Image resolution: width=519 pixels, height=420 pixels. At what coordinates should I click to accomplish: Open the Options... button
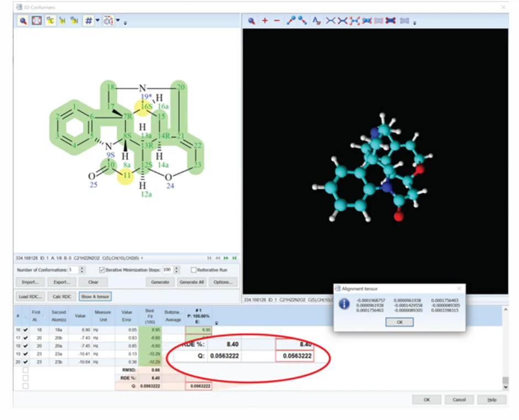coord(223,282)
